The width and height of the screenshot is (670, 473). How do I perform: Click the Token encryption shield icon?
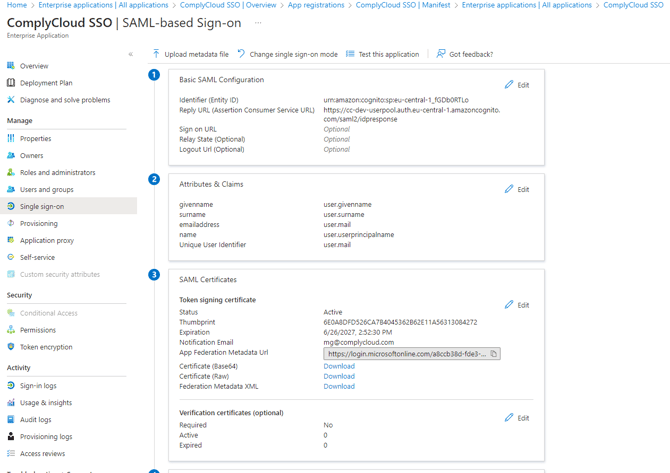coord(11,347)
